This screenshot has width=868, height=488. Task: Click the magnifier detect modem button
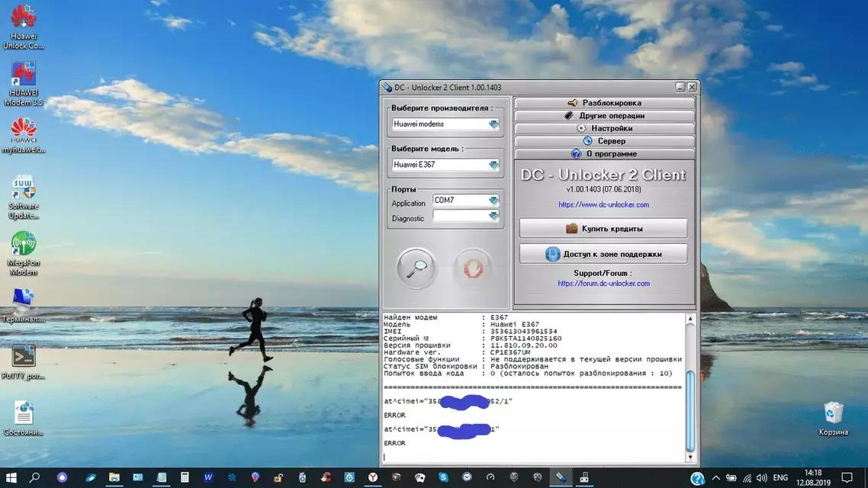click(x=416, y=268)
